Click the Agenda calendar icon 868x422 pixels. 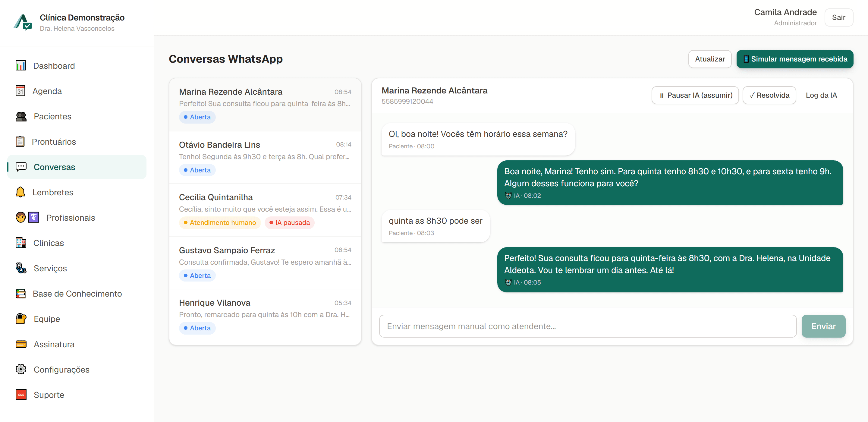(20, 91)
